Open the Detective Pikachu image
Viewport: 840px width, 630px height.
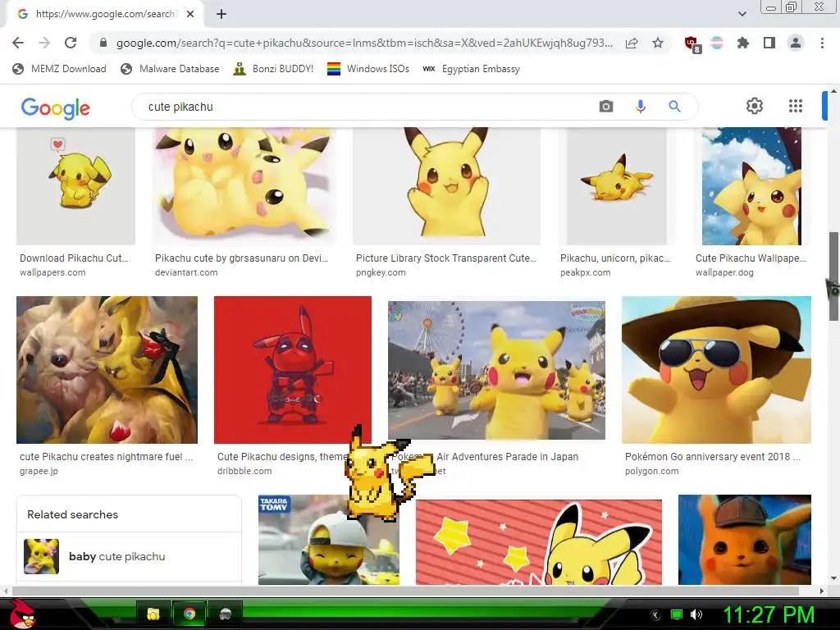pyautogui.click(x=745, y=540)
